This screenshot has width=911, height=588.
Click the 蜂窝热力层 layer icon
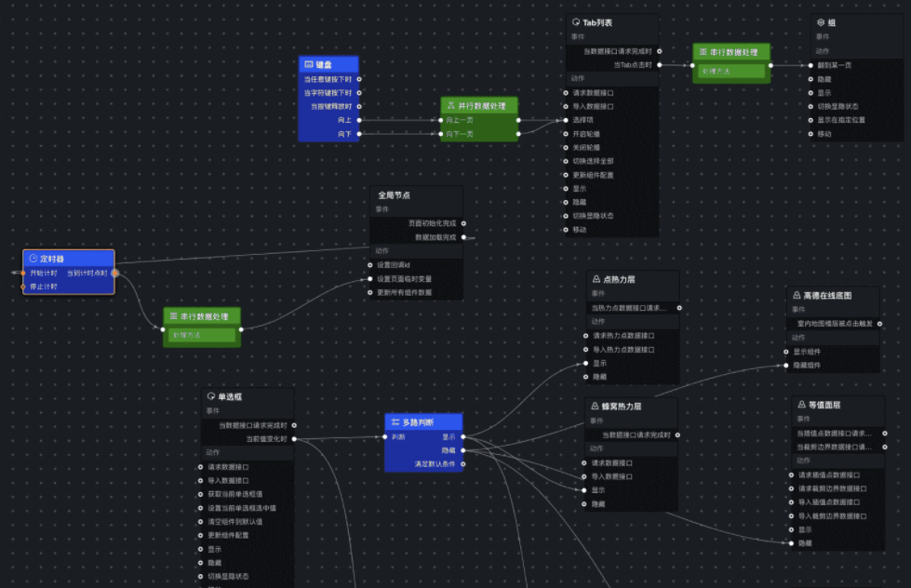(595, 407)
